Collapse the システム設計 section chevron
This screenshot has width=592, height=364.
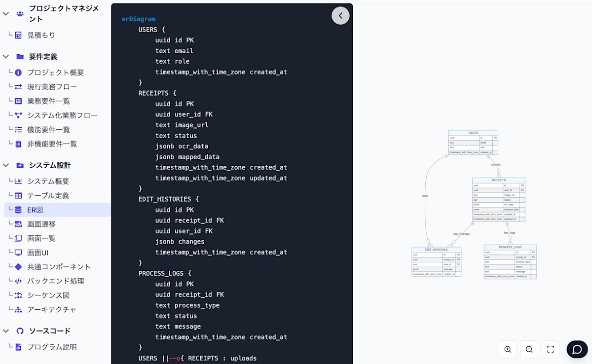[x=6, y=165]
